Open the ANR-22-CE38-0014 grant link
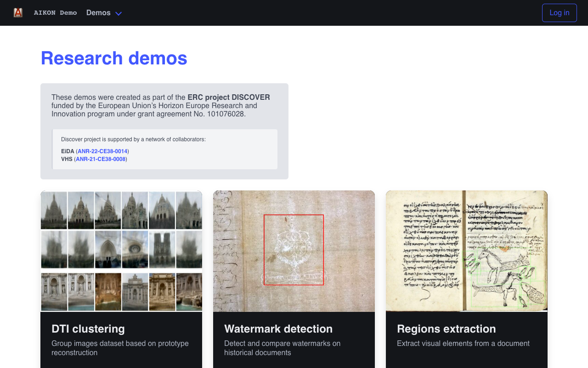The image size is (588, 368). [x=102, y=151]
